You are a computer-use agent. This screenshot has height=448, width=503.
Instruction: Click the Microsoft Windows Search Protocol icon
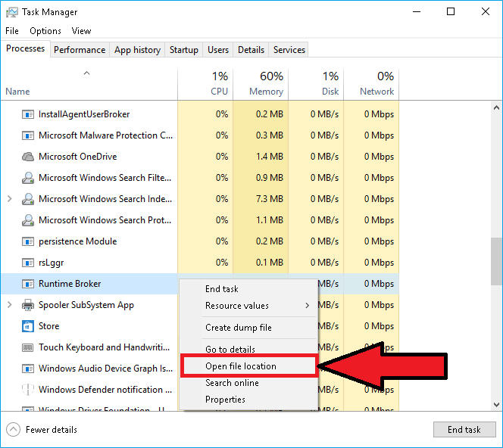28,220
